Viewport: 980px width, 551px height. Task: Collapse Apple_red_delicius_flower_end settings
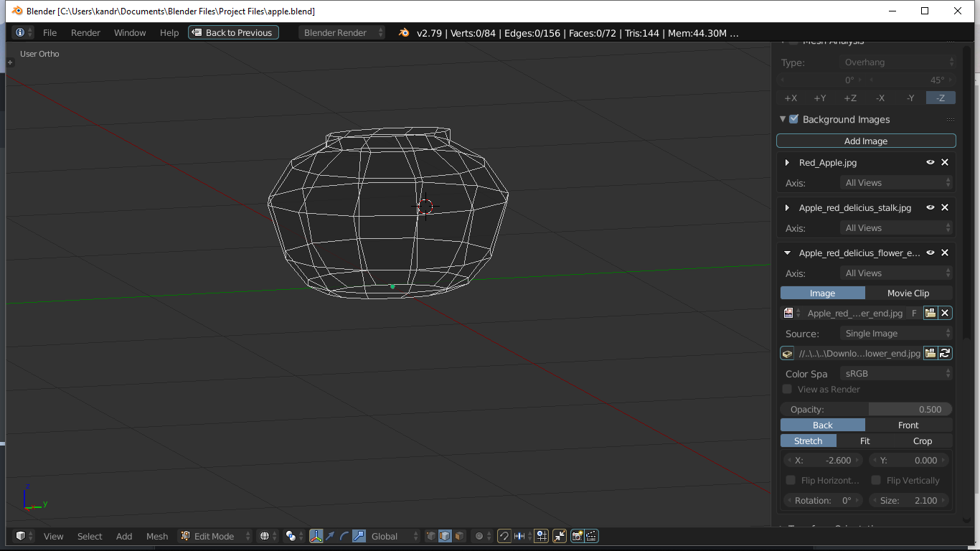point(787,253)
